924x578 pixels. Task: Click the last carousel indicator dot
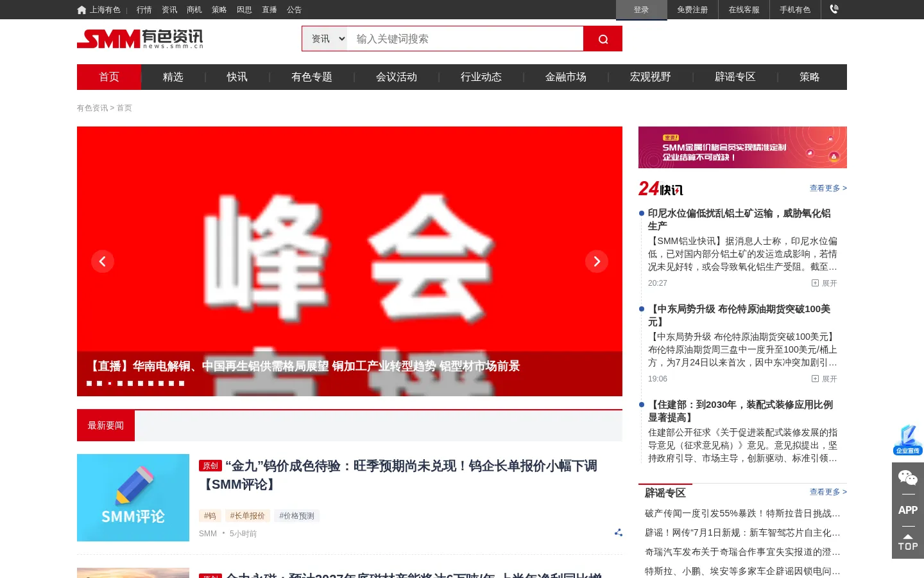(x=182, y=383)
